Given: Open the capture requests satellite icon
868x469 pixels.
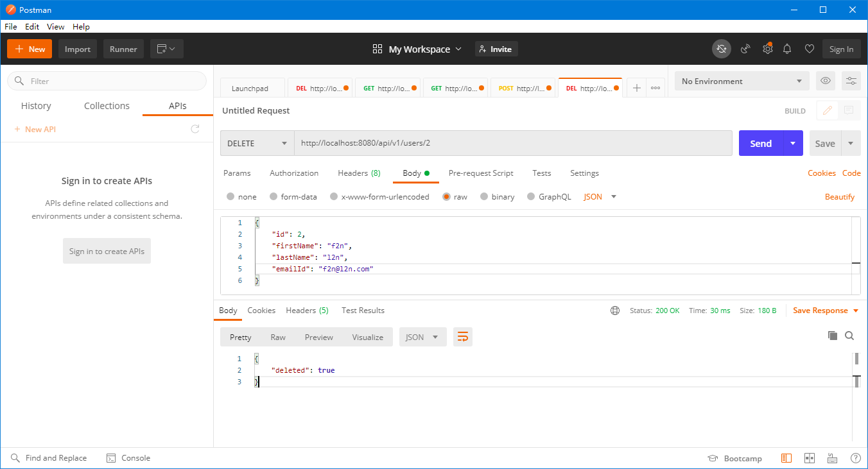Looking at the screenshot, I should pyautogui.click(x=745, y=49).
